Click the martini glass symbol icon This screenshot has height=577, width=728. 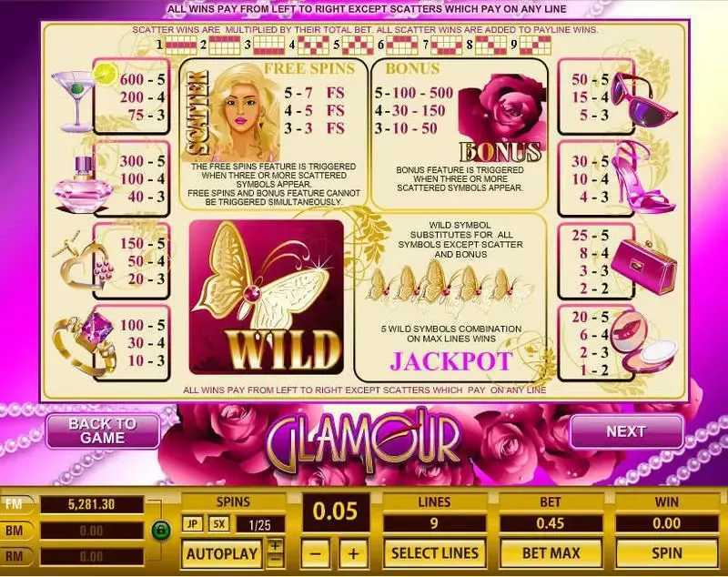point(84,96)
